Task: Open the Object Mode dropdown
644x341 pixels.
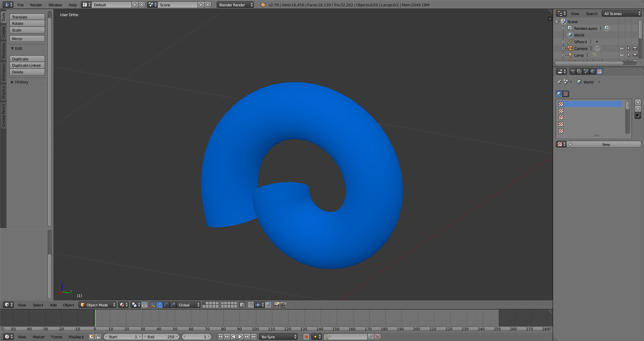Action: click(x=98, y=305)
